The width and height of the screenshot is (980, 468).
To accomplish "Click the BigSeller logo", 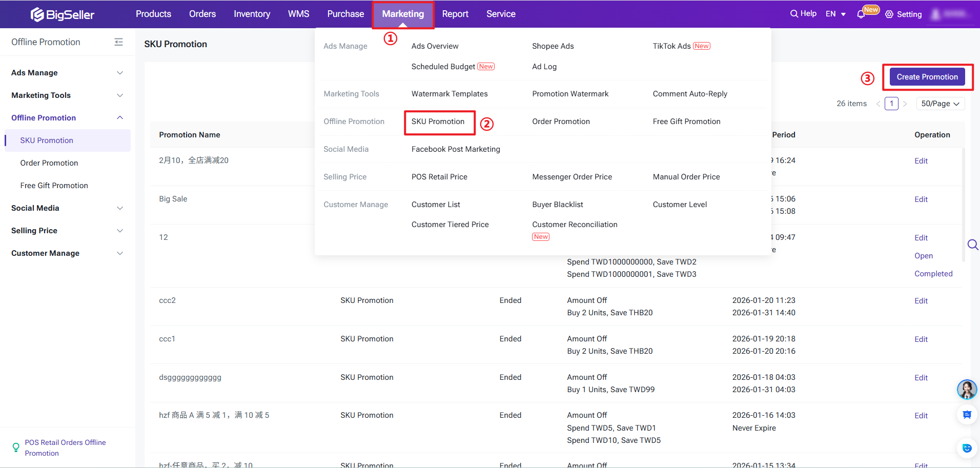I will [x=62, y=14].
